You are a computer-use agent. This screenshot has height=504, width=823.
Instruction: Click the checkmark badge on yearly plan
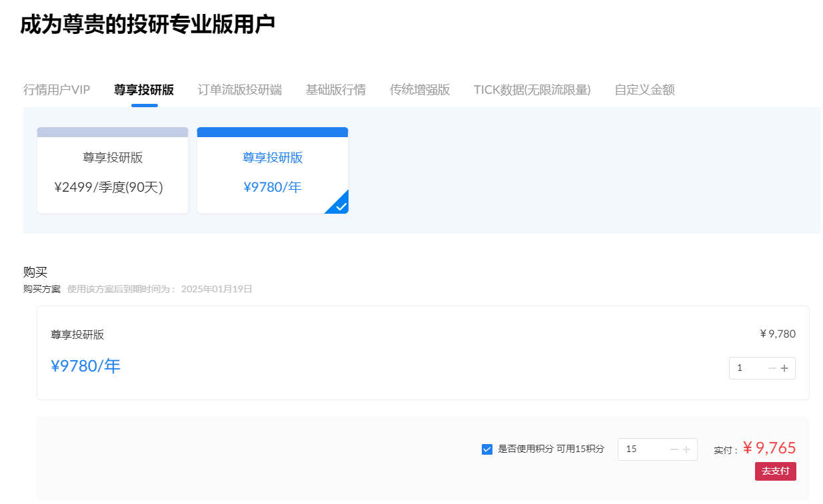(341, 206)
